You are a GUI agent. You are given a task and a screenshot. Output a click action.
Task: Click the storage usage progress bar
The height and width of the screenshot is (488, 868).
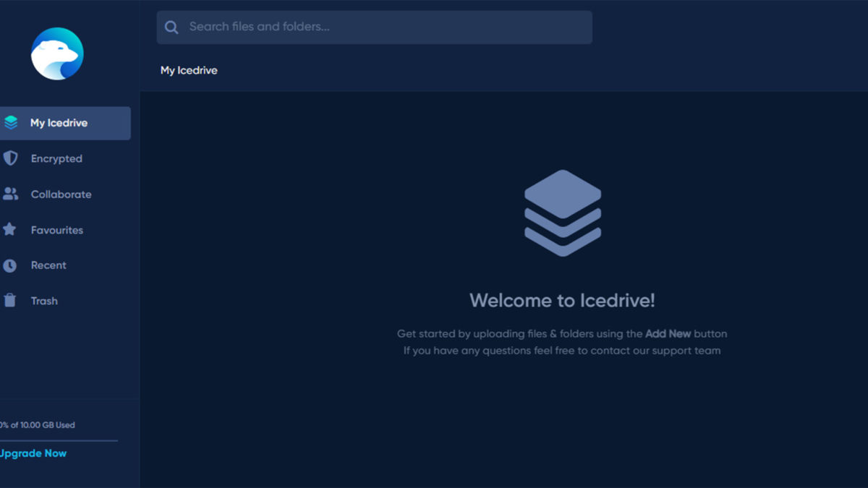tap(59, 440)
